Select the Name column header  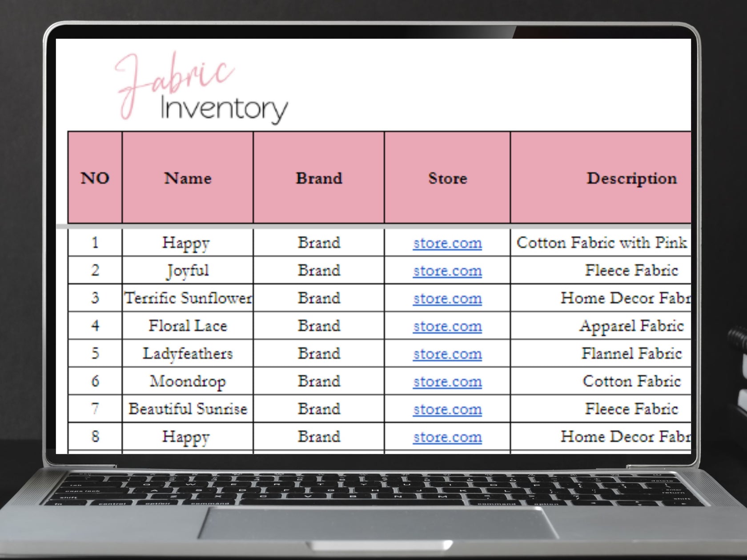tap(187, 178)
